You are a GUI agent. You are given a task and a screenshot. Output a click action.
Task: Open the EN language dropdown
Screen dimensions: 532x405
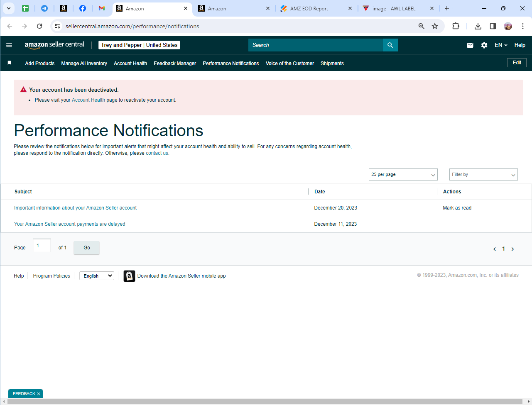click(x=501, y=45)
